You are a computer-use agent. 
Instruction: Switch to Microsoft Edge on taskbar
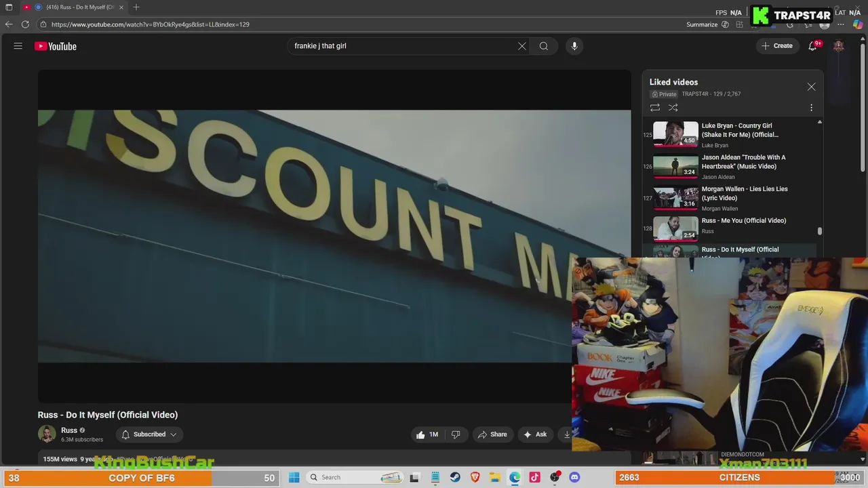point(515,477)
